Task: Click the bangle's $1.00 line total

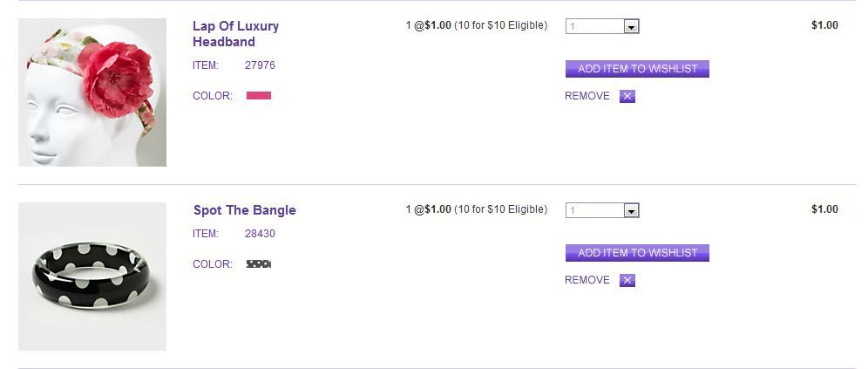Action: (x=824, y=209)
